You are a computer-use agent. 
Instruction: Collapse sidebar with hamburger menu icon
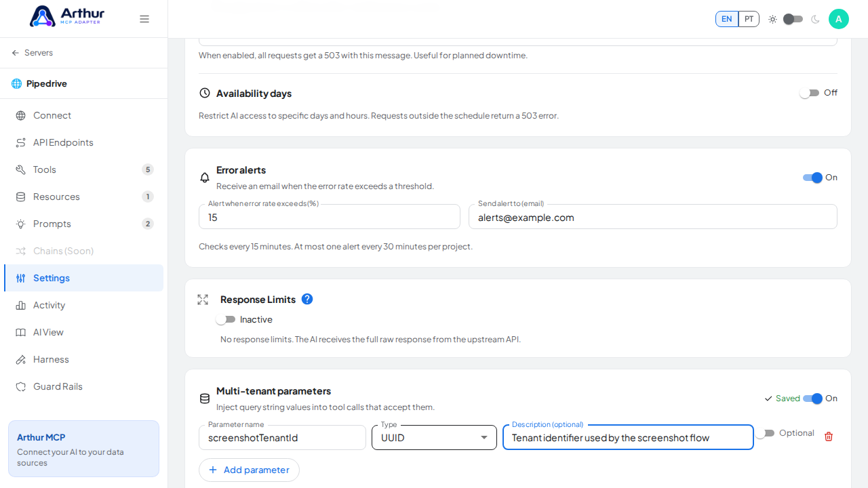click(144, 19)
